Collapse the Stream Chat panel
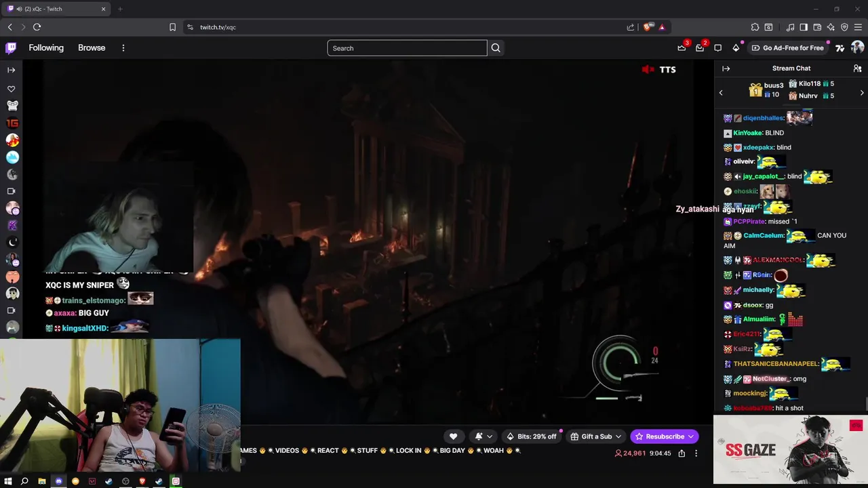 tap(726, 68)
